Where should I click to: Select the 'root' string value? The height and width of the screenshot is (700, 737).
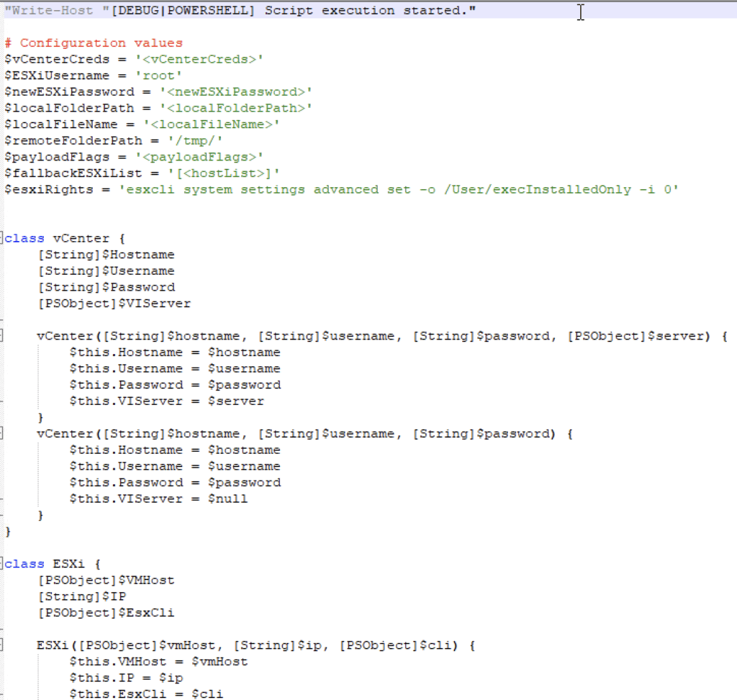(158, 76)
